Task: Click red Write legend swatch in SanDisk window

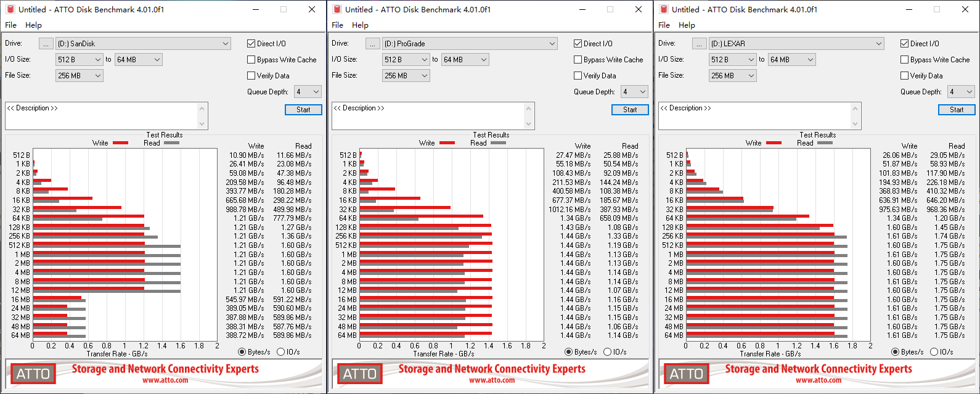Action: [121, 143]
